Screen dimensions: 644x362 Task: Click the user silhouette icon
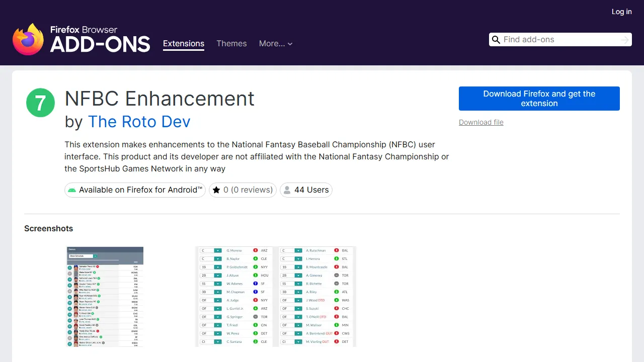(287, 190)
